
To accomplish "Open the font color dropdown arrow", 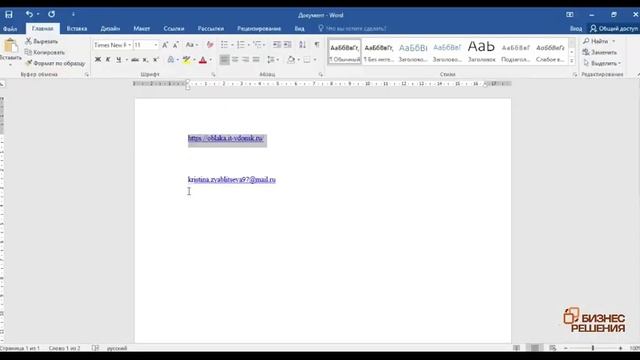I will [211, 60].
